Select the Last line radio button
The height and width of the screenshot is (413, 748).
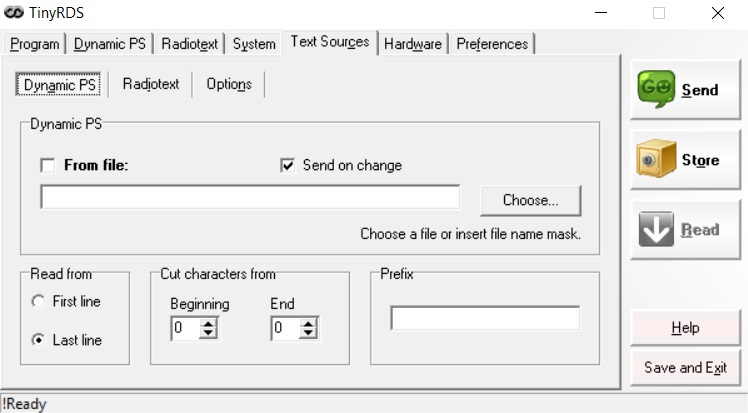38,340
